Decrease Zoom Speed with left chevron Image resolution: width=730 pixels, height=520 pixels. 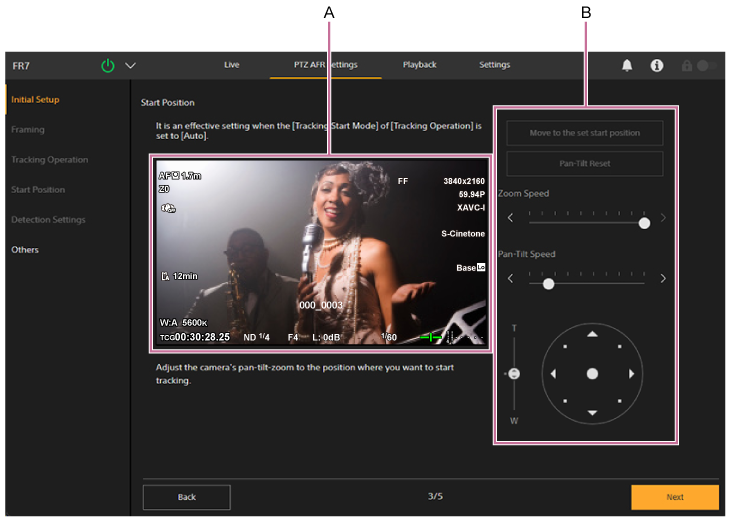click(x=509, y=218)
